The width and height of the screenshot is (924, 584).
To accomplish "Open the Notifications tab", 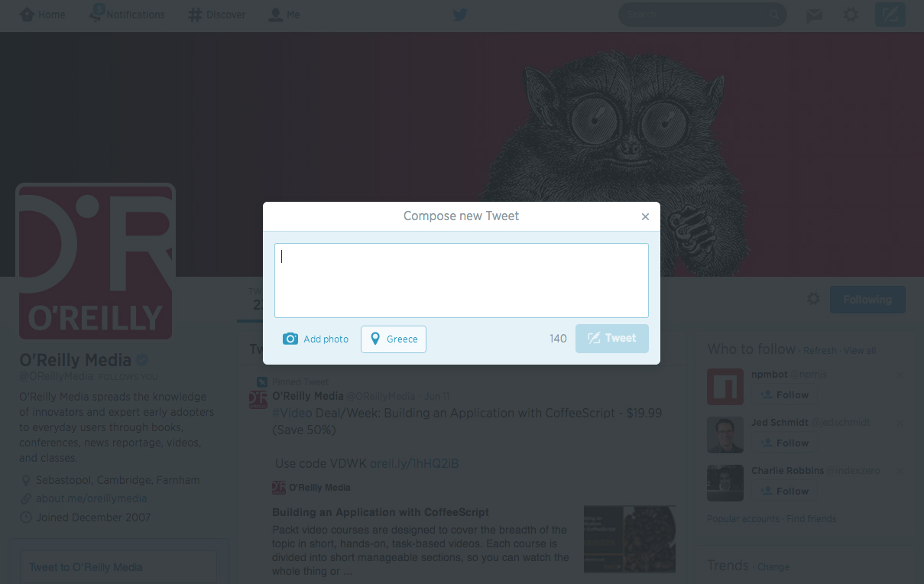I will tap(127, 15).
